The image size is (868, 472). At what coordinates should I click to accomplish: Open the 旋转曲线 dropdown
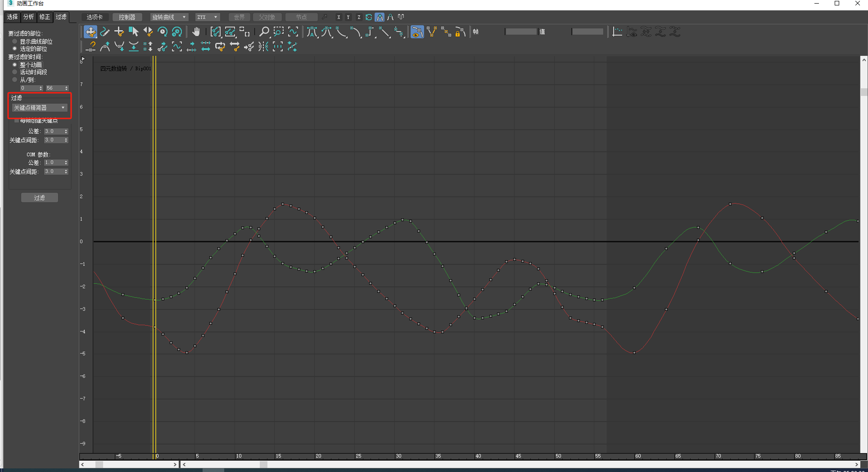pyautogui.click(x=169, y=17)
